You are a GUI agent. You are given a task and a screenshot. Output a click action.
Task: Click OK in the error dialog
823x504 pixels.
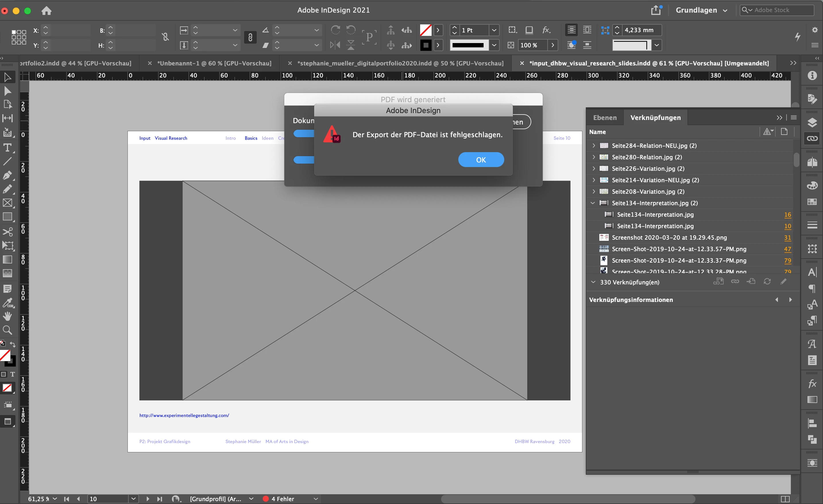click(481, 160)
